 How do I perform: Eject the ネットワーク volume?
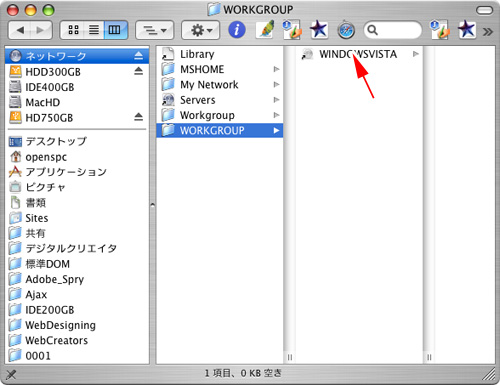[x=138, y=56]
